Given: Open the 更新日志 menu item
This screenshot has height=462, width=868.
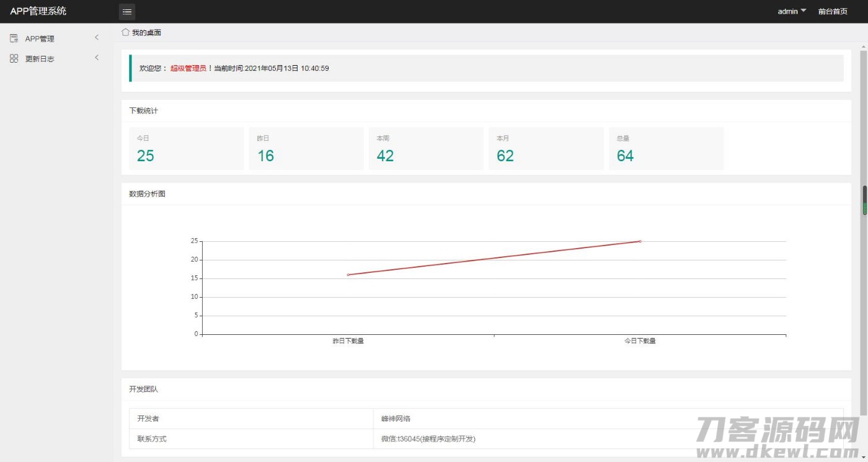Looking at the screenshot, I should coord(40,59).
